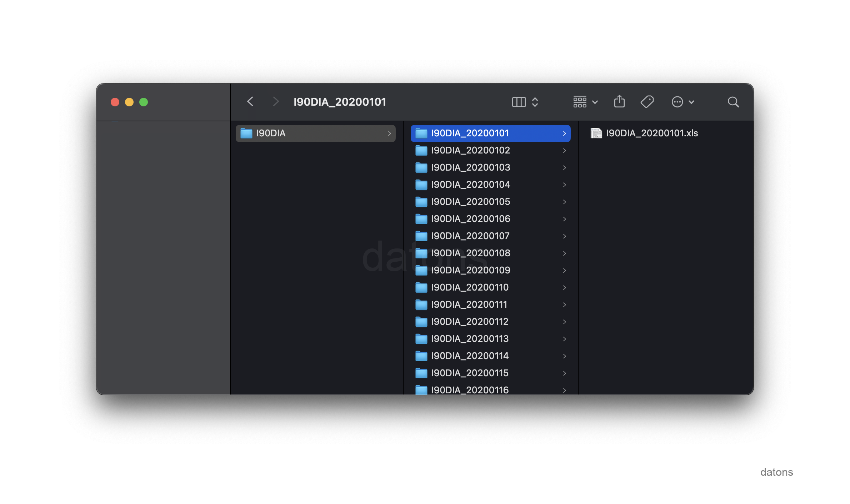Expand chevron next to I90DIA_20200113
Image resolution: width=850 pixels, height=504 pixels.
point(564,339)
